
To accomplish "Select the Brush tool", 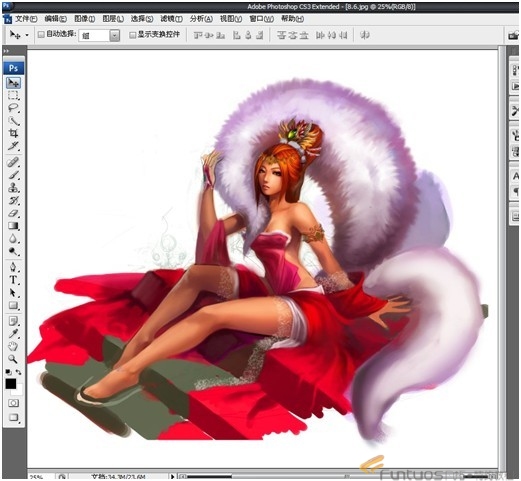I will (13, 175).
